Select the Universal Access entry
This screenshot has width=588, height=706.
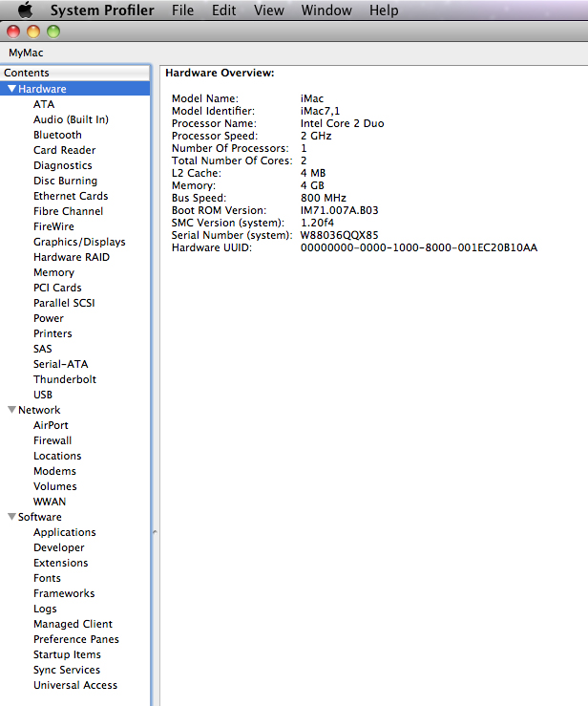[75, 685]
